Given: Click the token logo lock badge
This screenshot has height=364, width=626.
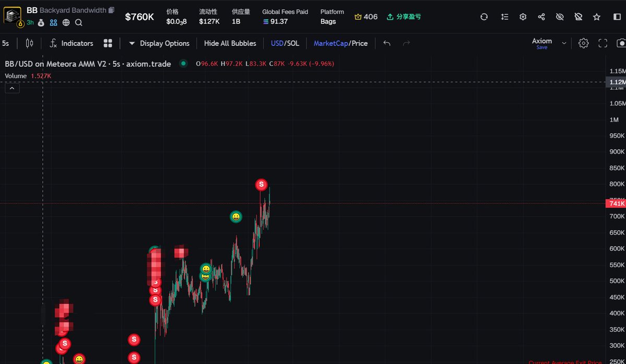Looking at the screenshot, I should pyautogui.click(x=20, y=24).
